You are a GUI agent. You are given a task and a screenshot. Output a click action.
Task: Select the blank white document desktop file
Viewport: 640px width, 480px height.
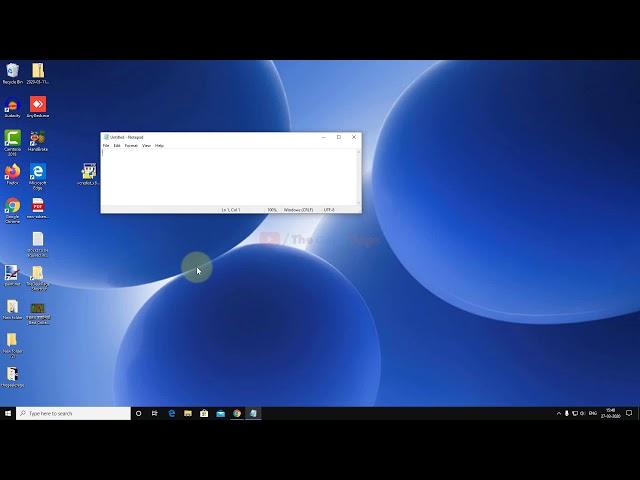click(x=38, y=244)
